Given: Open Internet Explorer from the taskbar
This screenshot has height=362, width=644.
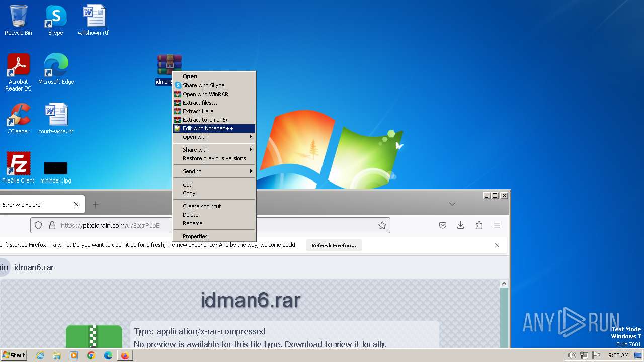Looking at the screenshot, I should click(40, 355).
